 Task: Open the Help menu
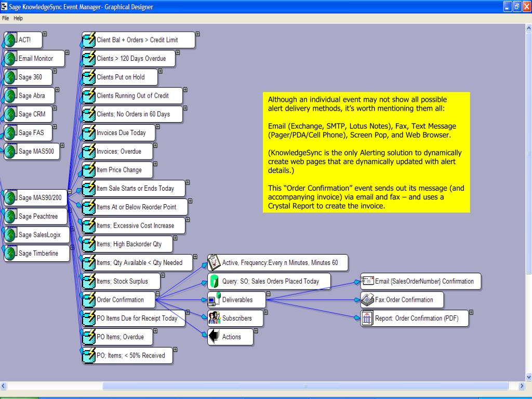click(x=18, y=18)
